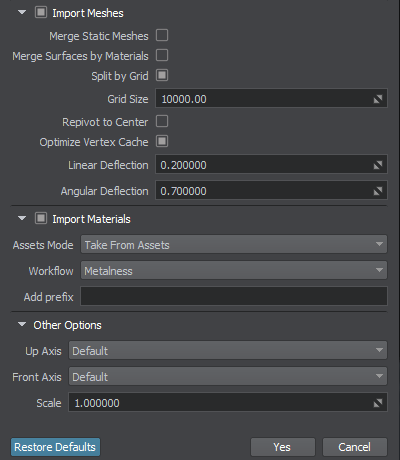This screenshot has height=460, width=400.
Task: Open the Assets Mode dropdown
Action: tap(234, 244)
